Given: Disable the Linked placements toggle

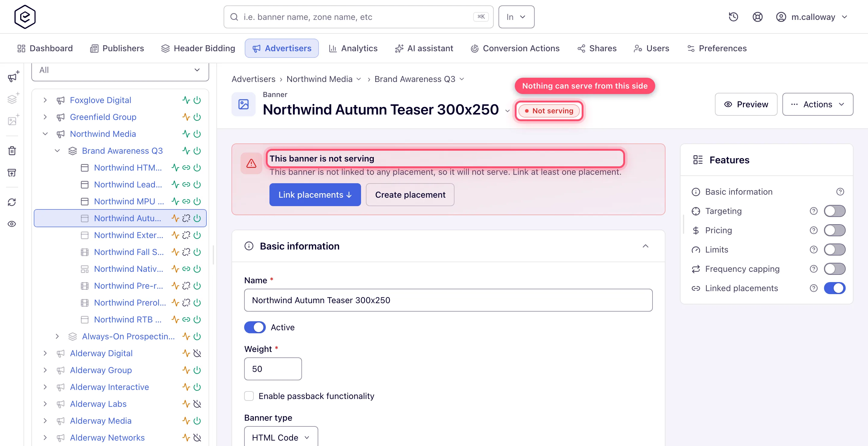Looking at the screenshot, I should point(835,288).
